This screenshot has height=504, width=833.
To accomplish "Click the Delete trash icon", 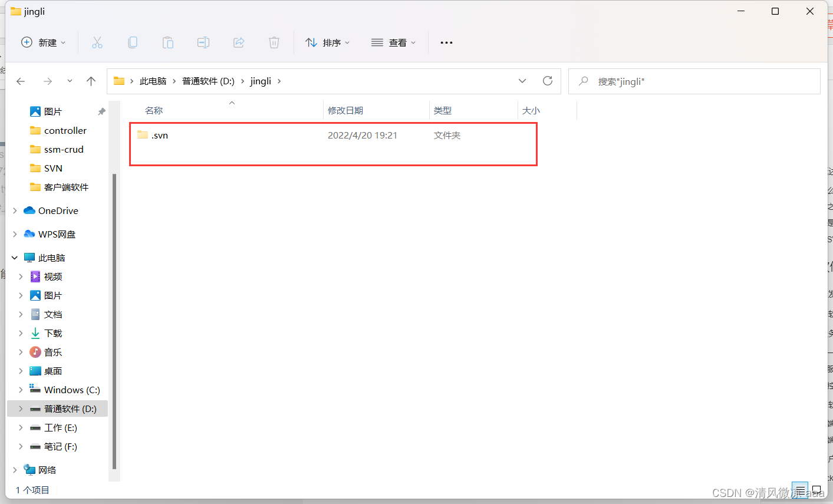I will click(x=274, y=42).
